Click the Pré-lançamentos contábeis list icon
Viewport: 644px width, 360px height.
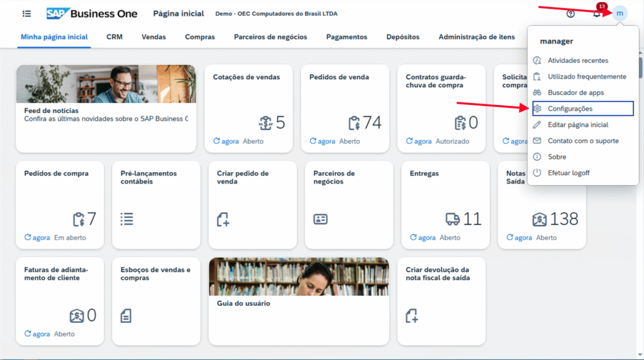pos(127,219)
